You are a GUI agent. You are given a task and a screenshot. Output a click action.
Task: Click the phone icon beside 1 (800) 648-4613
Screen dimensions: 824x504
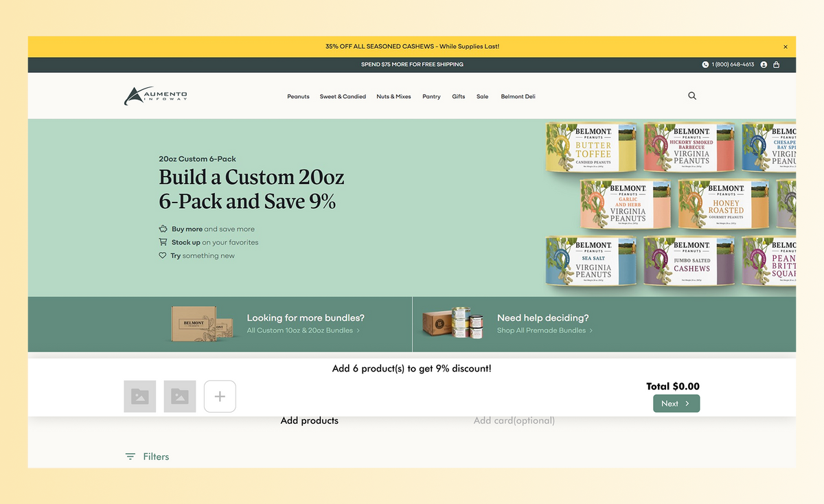pyautogui.click(x=705, y=65)
